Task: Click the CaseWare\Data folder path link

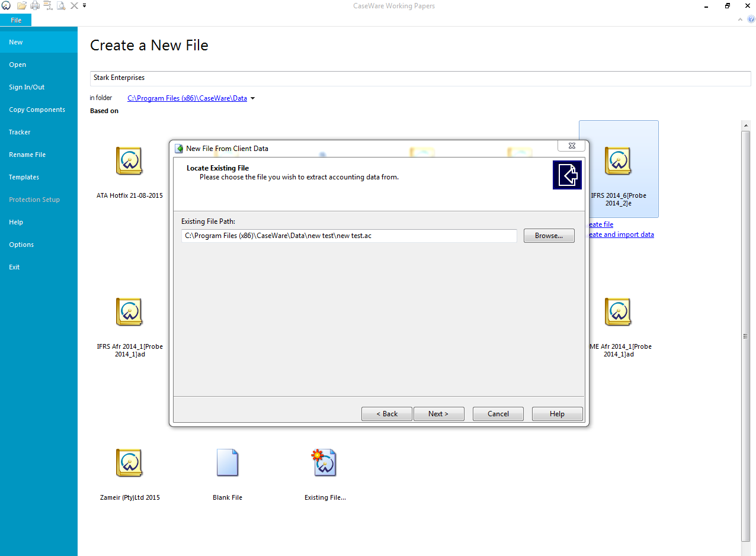Action: pyautogui.click(x=187, y=98)
